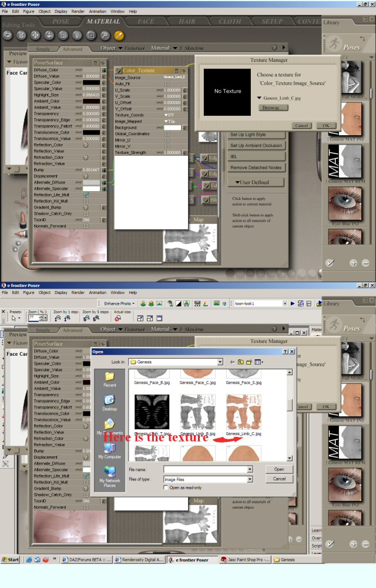Switch to the CLOTH room tab
Image resolution: width=376 pixels, height=588 pixels.
tap(230, 21)
